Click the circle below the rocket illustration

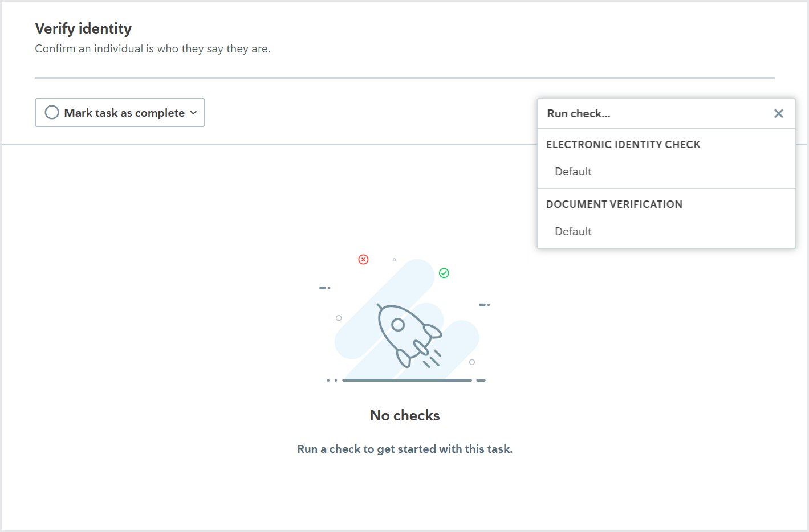point(471,361)
